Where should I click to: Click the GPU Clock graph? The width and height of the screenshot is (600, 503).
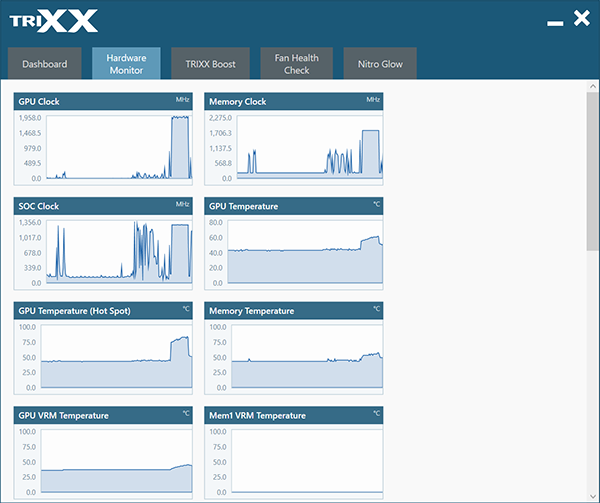pyautogui.click(x=118, y=147)
